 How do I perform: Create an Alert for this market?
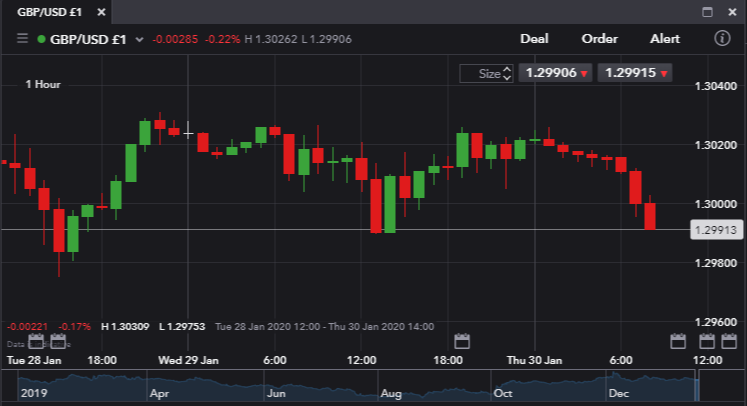tap(665, 39)
